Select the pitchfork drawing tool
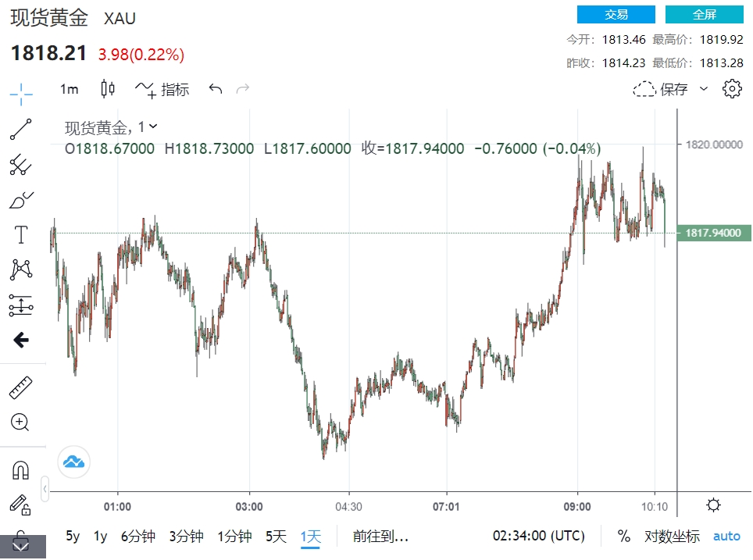Screen dimensions: 753x560 click(x=21, y=164)
